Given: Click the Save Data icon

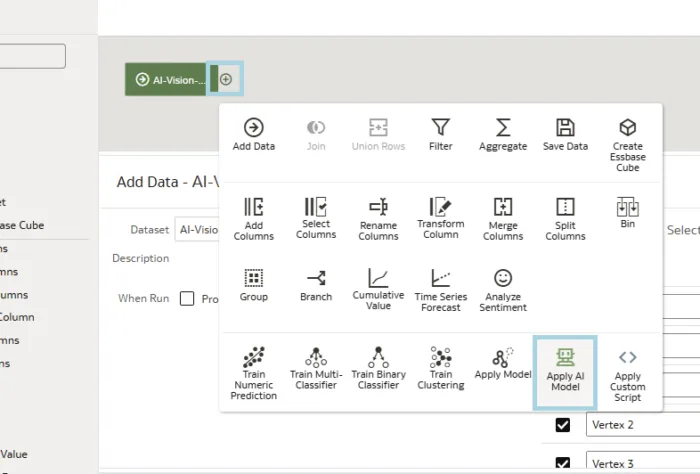Looking at the screenshot, I should click(565, 128).
